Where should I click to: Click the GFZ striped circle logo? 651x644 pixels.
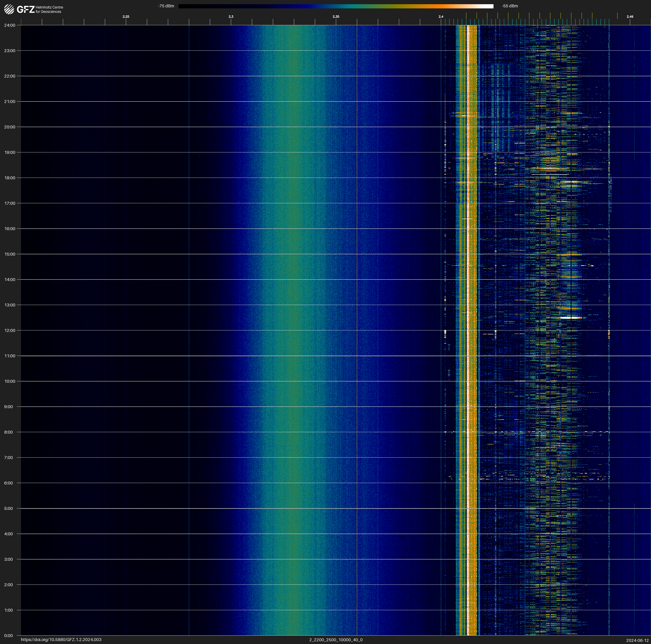(x=9, y=9)
